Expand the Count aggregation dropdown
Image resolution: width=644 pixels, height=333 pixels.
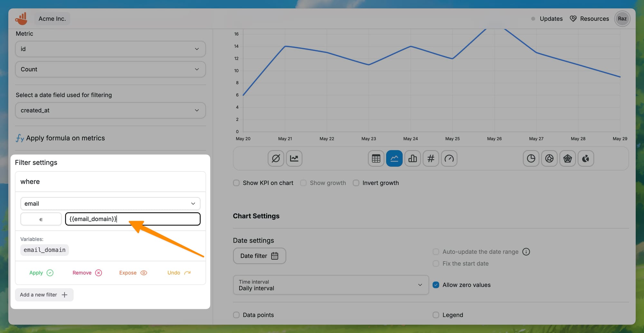110,69
